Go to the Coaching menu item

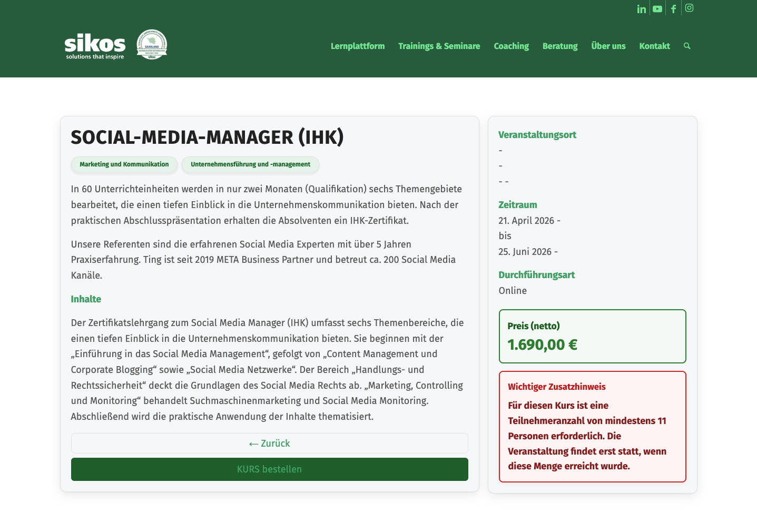click(511, 46)
